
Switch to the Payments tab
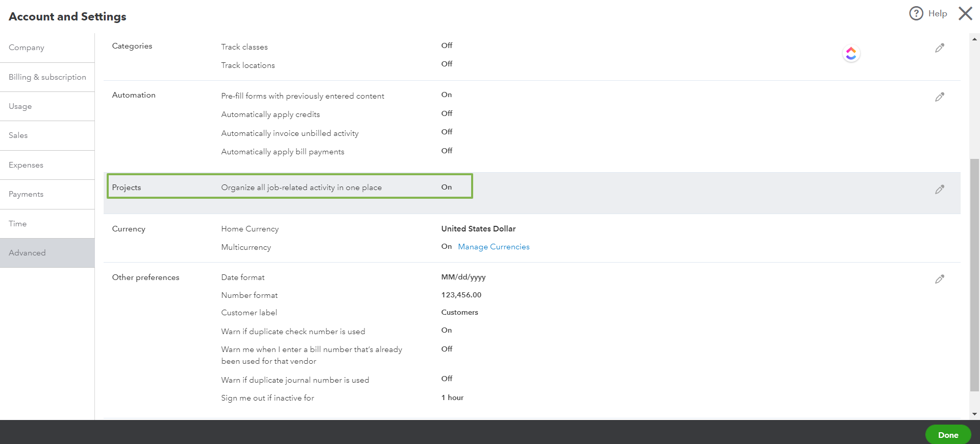(x=26, y=194)
